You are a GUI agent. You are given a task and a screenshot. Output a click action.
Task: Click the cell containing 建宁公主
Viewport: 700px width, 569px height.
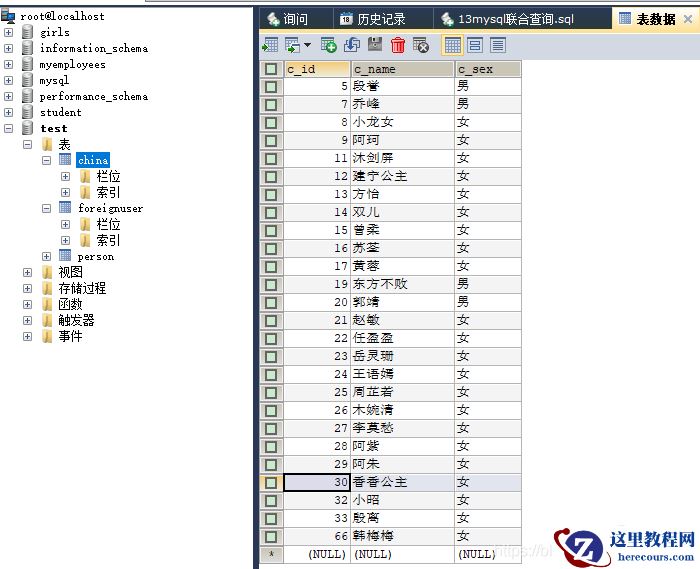click(403, 176)
